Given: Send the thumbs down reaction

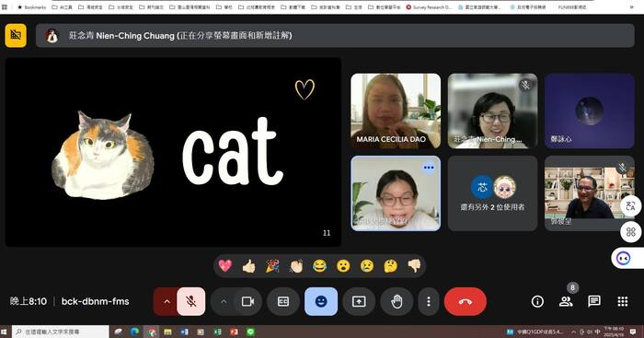Looking at the screenshot, I should [x=414, y=266].
